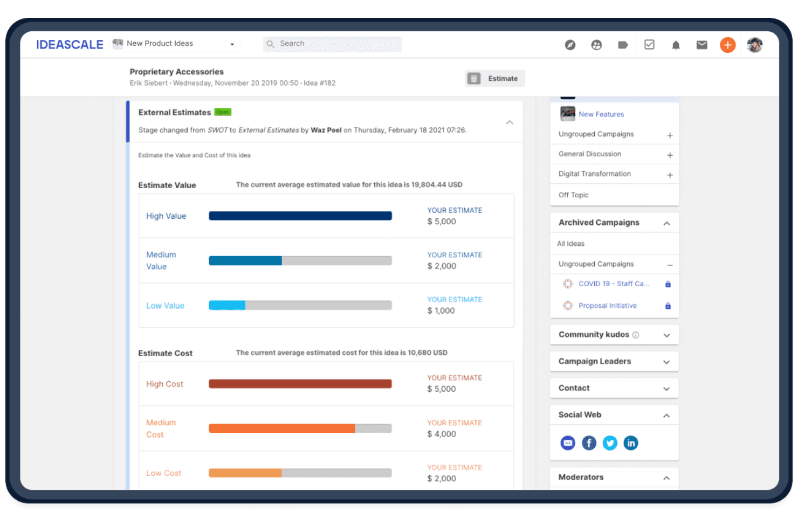Collapse the Archived Campaigns section
The width and height of the screenshot is (798, 532).
click(x=667, y=223)
